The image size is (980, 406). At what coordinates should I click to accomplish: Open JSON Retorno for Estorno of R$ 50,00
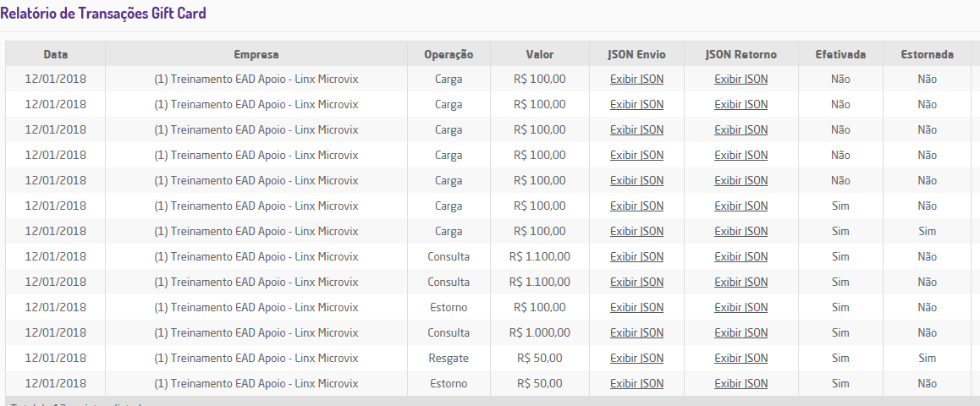741,384
